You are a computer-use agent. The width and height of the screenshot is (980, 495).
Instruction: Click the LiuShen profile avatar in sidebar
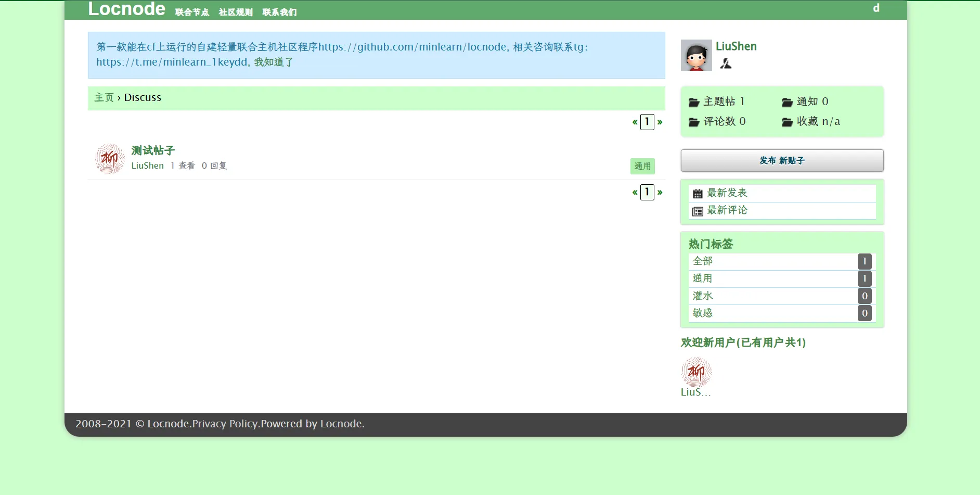click(696, 55)
